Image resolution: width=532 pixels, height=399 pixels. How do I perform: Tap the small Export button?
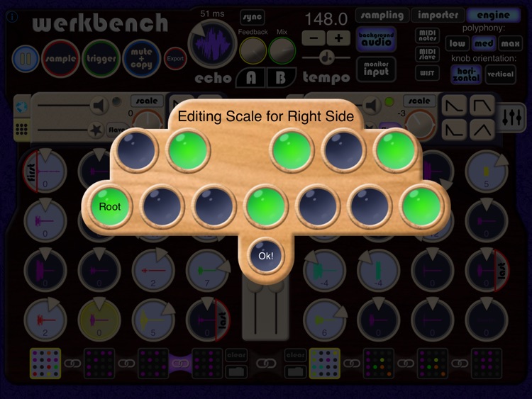coord(175,58)
